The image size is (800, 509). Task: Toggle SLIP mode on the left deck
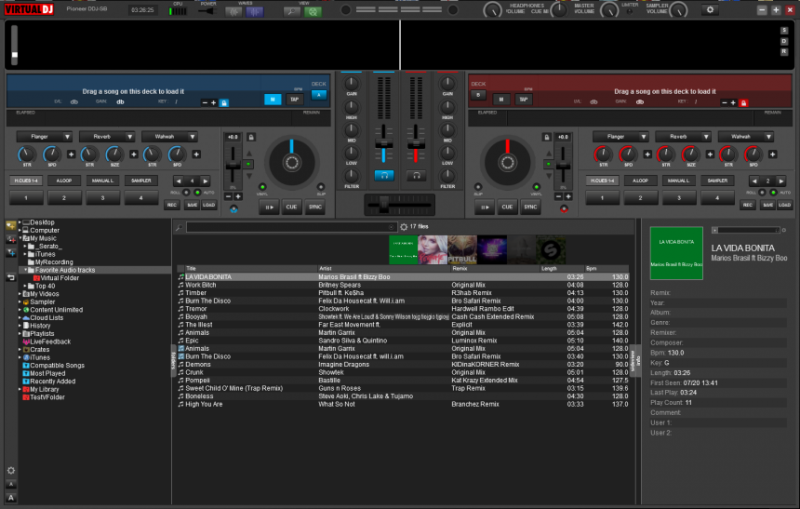(x=322, y=186)
